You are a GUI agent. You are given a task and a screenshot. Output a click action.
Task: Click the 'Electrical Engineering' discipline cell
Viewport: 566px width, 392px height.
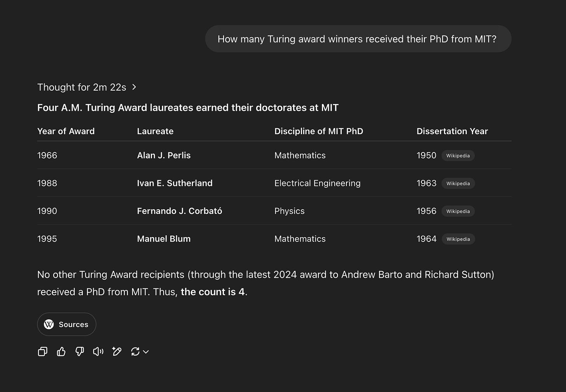[318, 183]
